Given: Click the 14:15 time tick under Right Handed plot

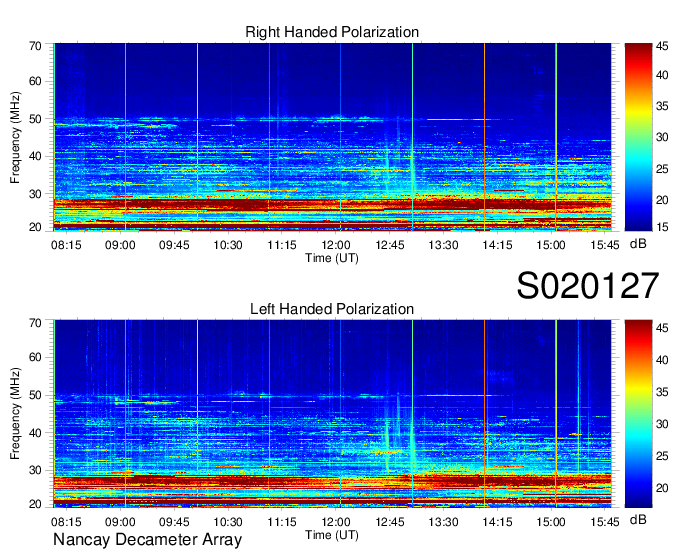Looking at the screenshot, I should pyautogui.click(x=497, y=245).
